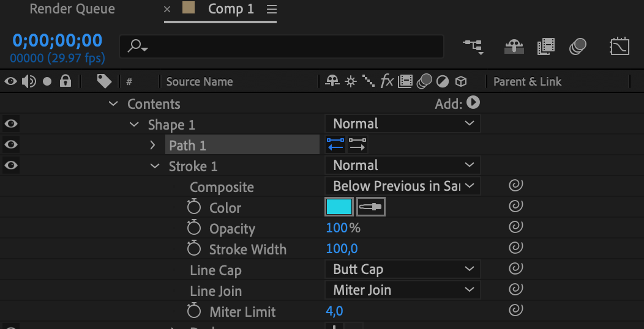
Task: Open the composition mini-flowchart icon
Action: coord(473,46)
